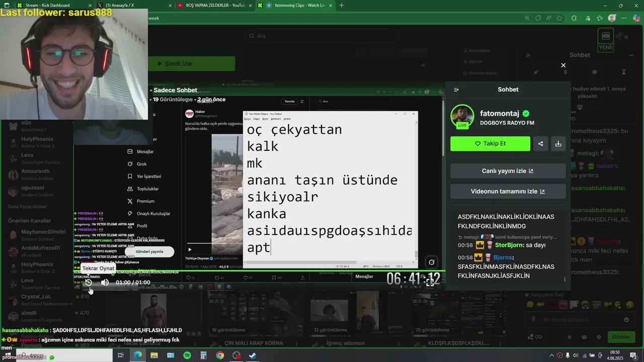Open browser settings and more menu

click(x=624, y=18)
